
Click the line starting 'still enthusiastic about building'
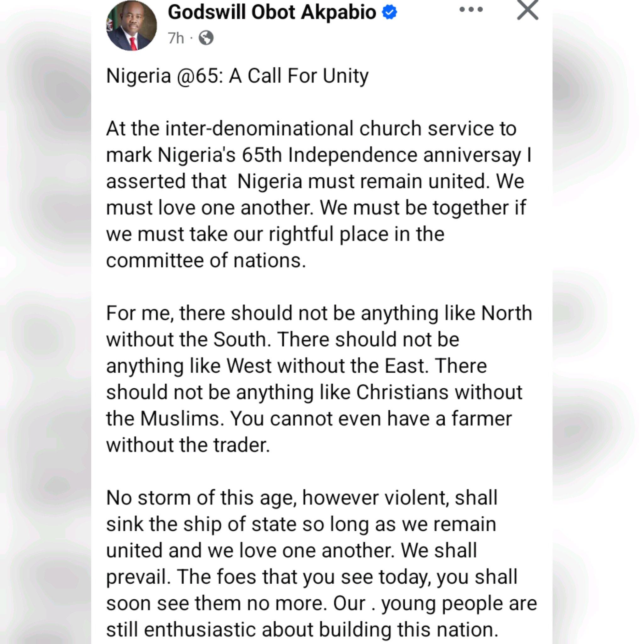302,629
